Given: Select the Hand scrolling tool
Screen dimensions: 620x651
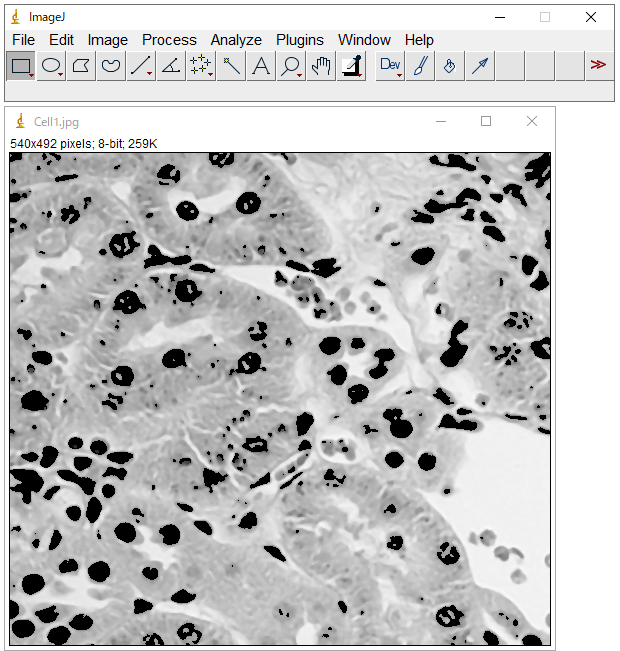Looking at the screenshot, I should tap(321, 66).
